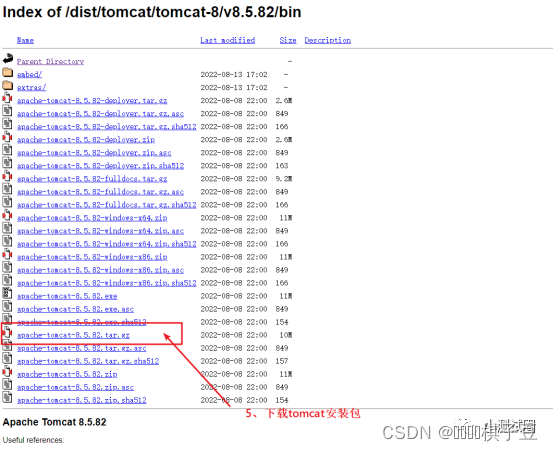The height and width of the screenshot is (451, 553).
Task: Download apache-tomcat-8.5.82.exe installer
Action: point(67,296)
